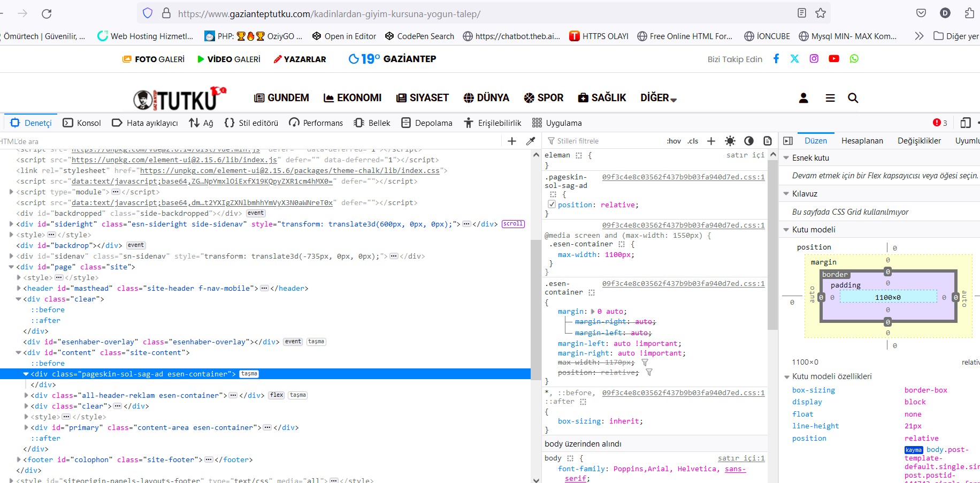
Task: Open the reader view icon in address bar
Action: (x=801, y=13)
